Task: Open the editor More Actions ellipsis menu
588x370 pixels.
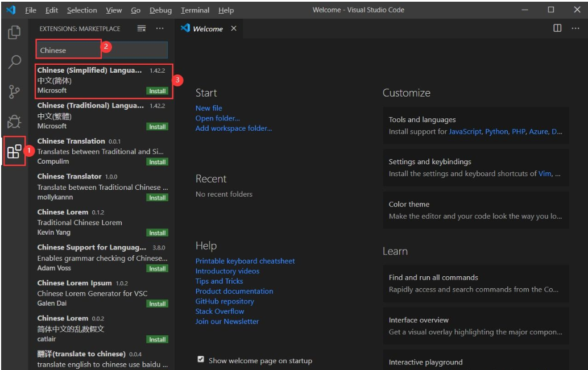Action: tap(575, 28)
